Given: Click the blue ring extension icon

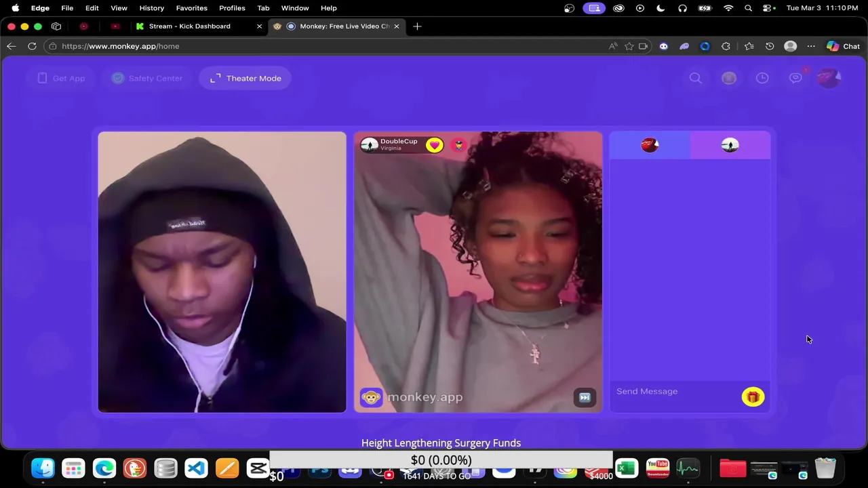Looking at the screenshot, I should click(x=705, y=46).
